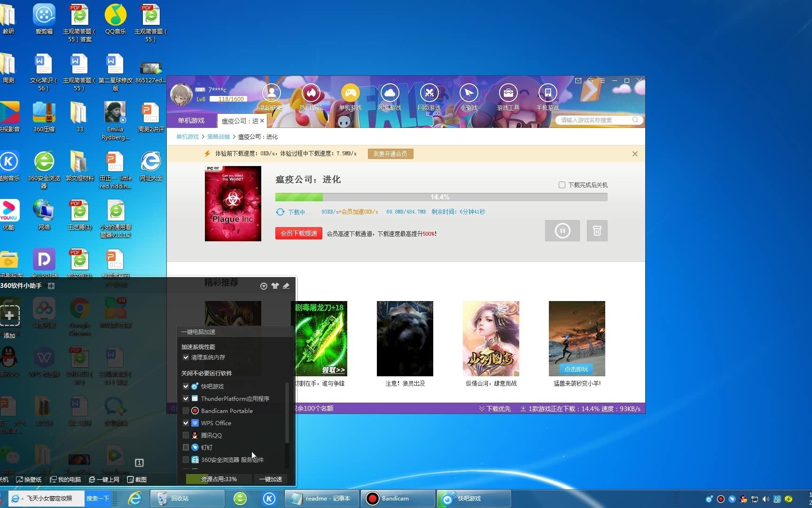Click 截图 screenshot button
The height and width of the screenshot is (508, 812).
(137, 479)
